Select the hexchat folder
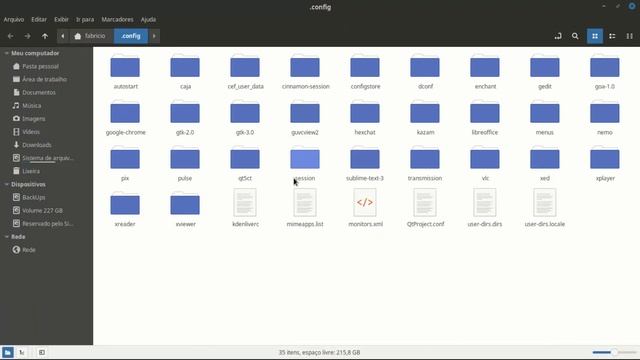 (365, 118)
